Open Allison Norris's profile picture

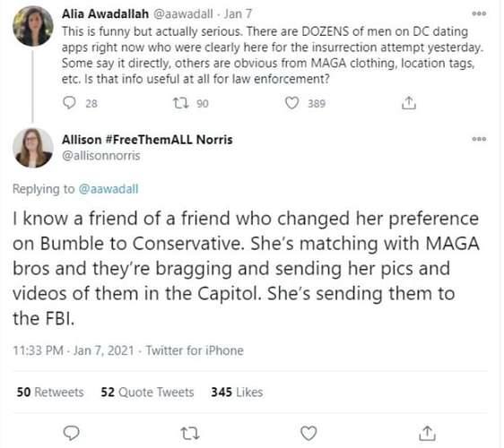point(33,148)
